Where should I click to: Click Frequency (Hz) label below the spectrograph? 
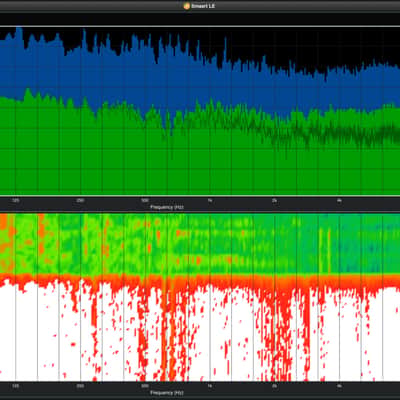tap(167, 393)
